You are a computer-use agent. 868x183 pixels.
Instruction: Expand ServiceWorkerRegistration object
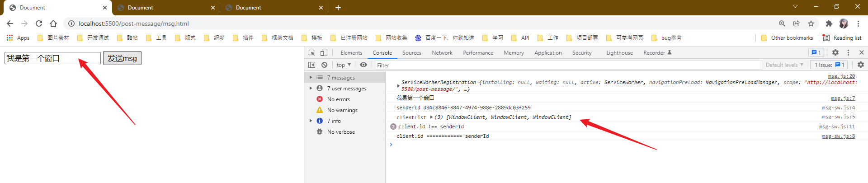[x=398, y=85]
